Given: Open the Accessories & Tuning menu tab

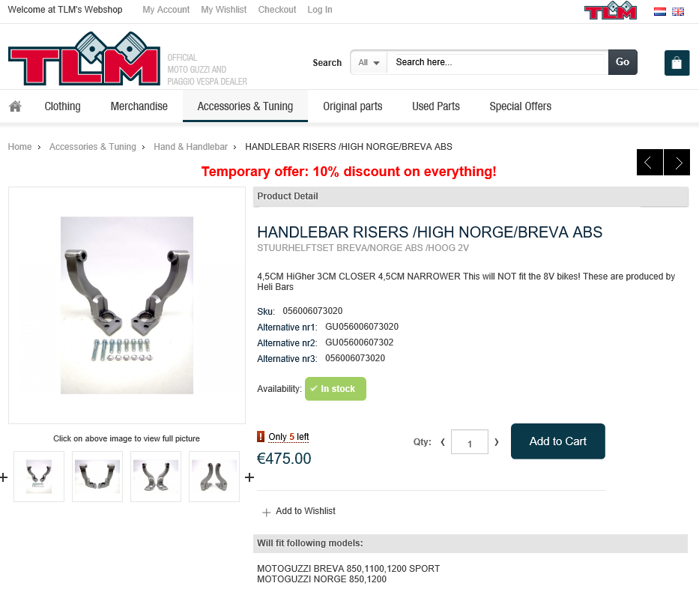Looking at the screenshot, I should (245, 106).
